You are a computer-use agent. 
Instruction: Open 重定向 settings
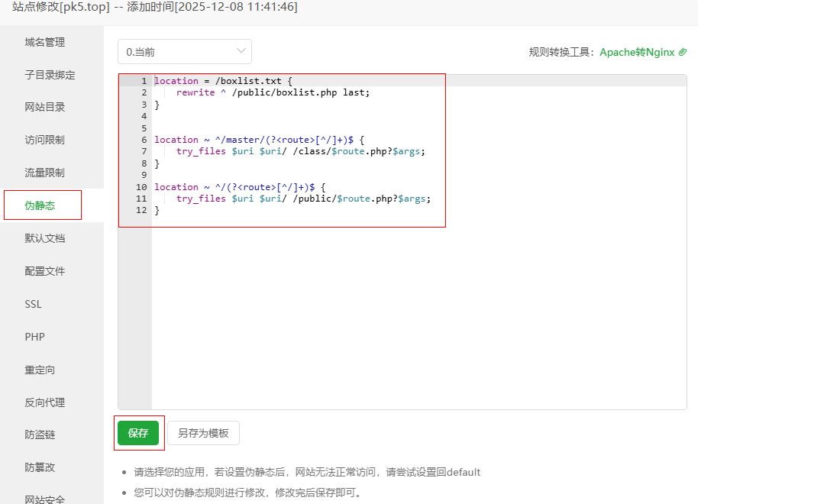40,370
